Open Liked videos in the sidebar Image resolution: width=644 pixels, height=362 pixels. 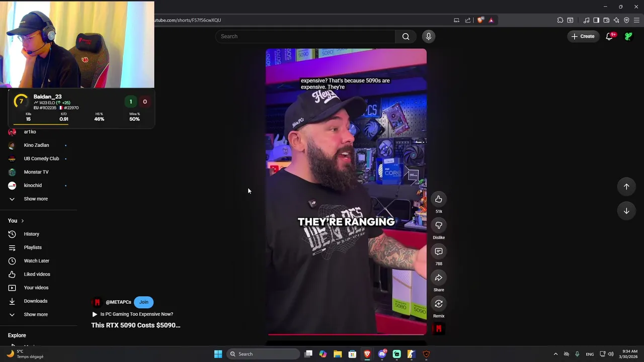(38, 274)
